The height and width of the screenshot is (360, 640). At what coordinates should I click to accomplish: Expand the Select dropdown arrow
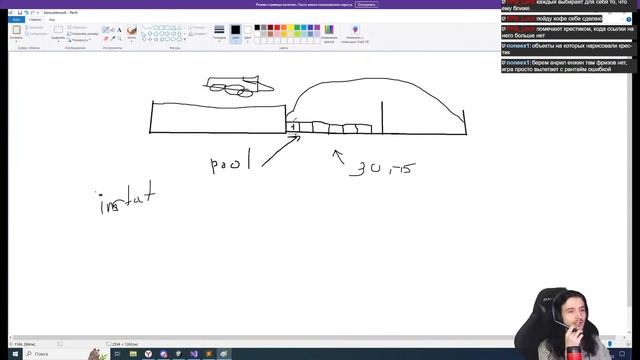tap(58, 41)
